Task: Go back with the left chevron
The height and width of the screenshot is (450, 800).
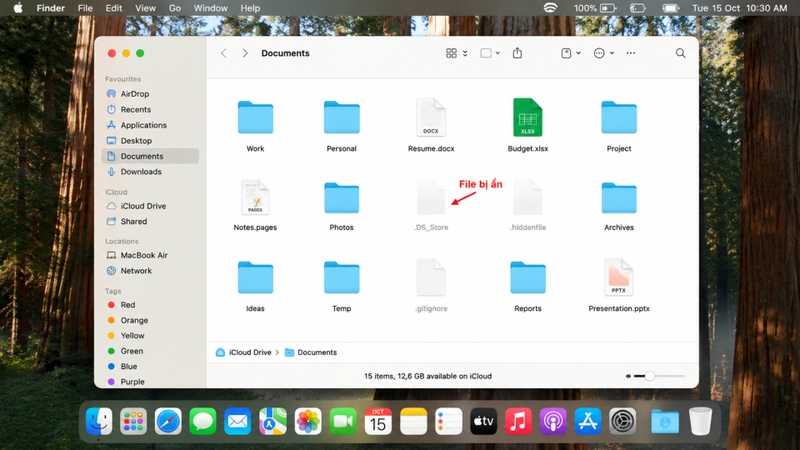Action: [x=223, y=53]
